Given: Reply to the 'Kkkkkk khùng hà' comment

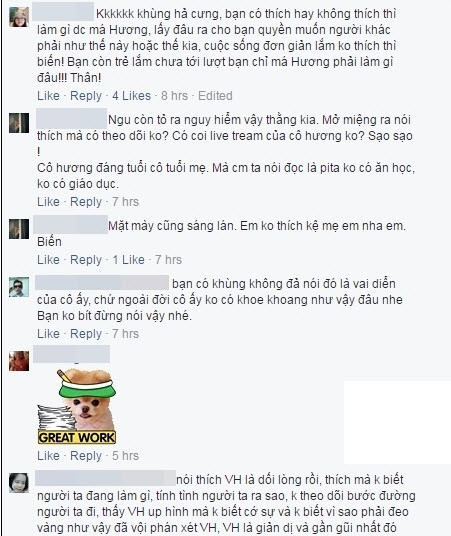Looking at the screenshot, I should [86, 96].
